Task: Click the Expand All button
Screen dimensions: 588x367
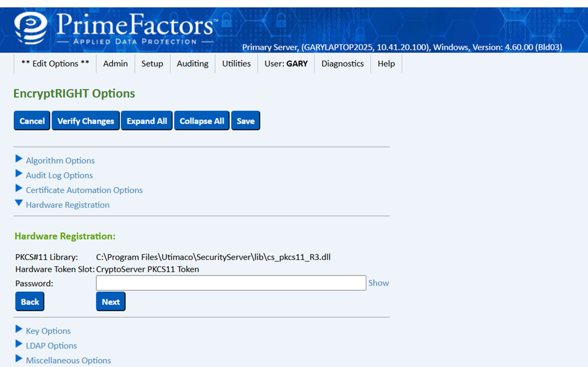Action: tap(147, 121)
